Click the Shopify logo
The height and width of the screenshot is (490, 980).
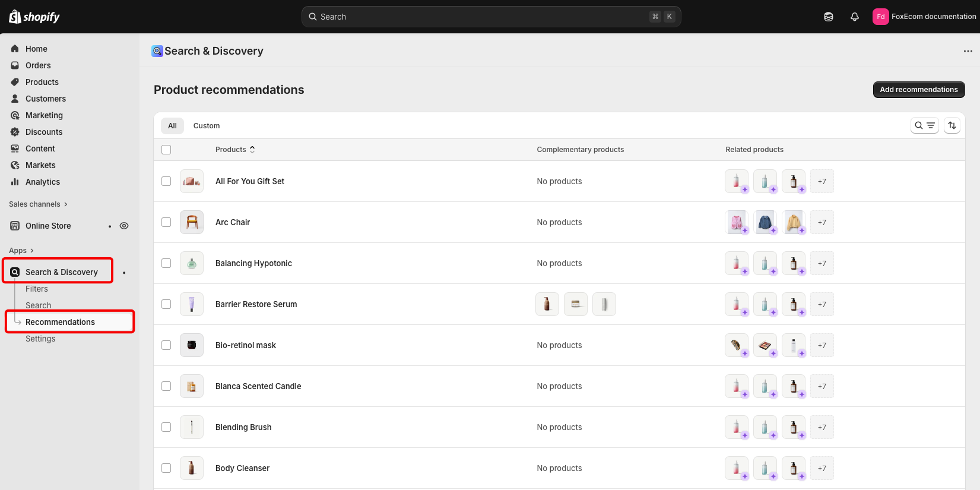point(34,17)
